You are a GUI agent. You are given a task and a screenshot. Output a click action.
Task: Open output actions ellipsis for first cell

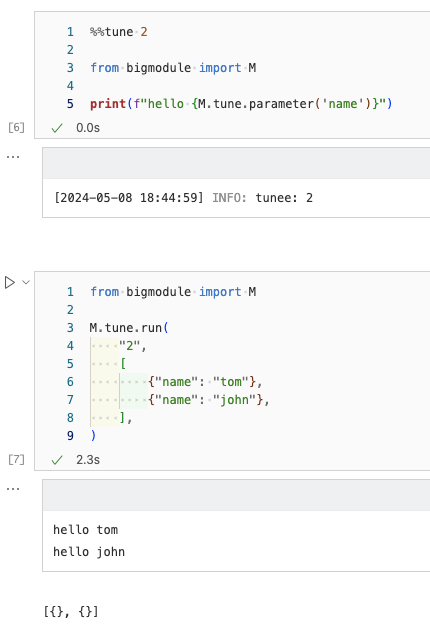[x=13, y=157]
